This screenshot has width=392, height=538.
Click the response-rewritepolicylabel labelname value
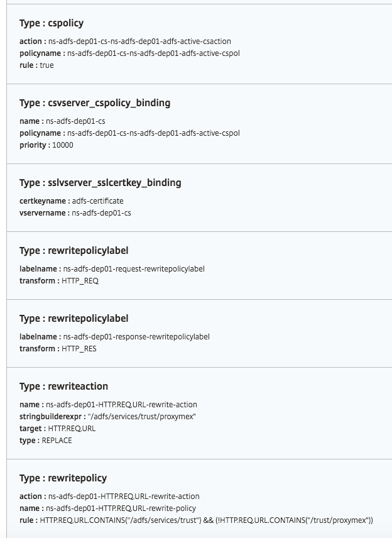tap(136, 337)
